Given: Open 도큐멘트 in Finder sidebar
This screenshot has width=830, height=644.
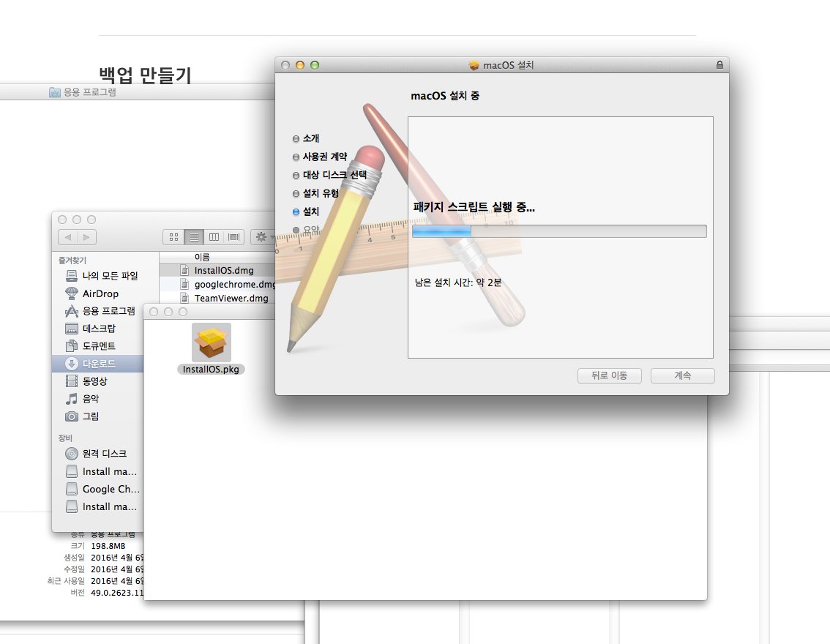Looking at the screenshot, I should pyautogui.click(x=90, y=346).
